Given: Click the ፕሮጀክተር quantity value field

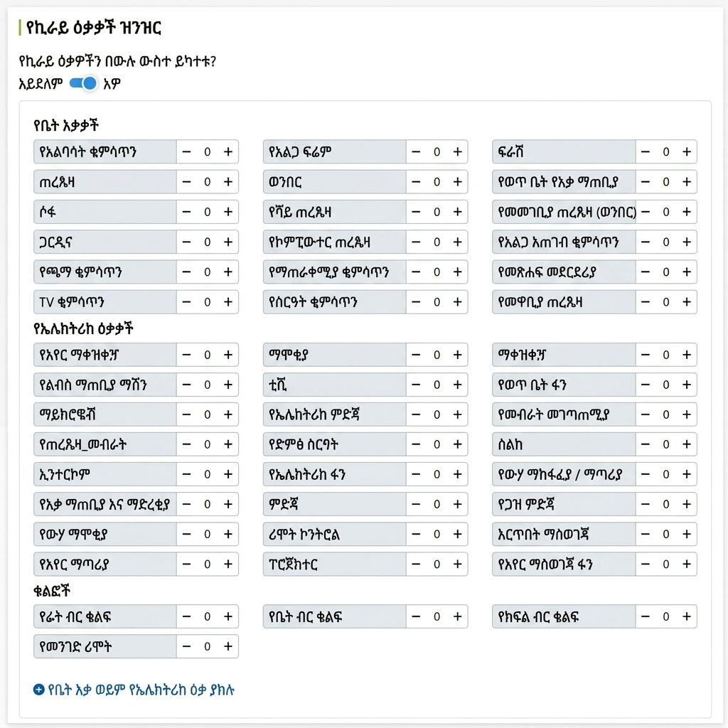Looking at the screenshot, I should [437, 564].
